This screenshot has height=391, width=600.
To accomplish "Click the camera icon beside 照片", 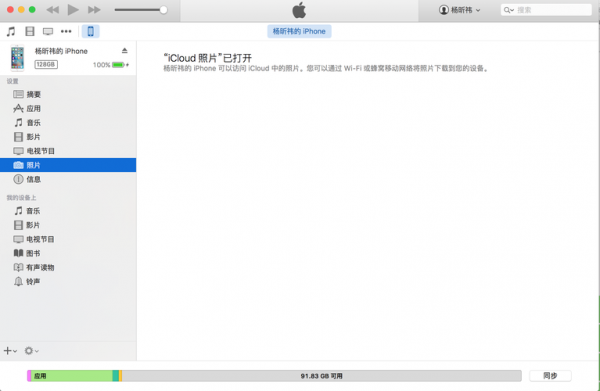I will tap(18, 165).
